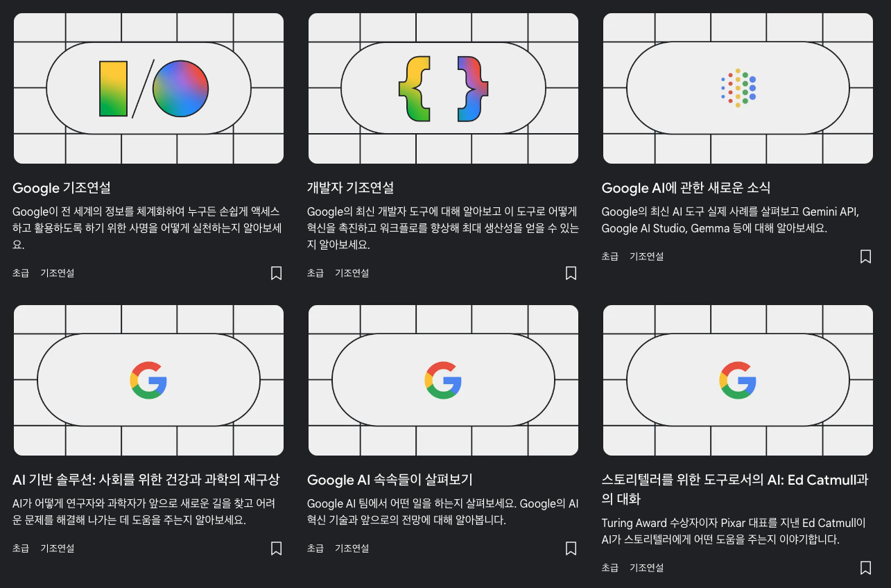This screenshot has height=588, width=891.
Task: Click description starting 'Google이 전 세계의 정보를'
Action: pos(147,228)
